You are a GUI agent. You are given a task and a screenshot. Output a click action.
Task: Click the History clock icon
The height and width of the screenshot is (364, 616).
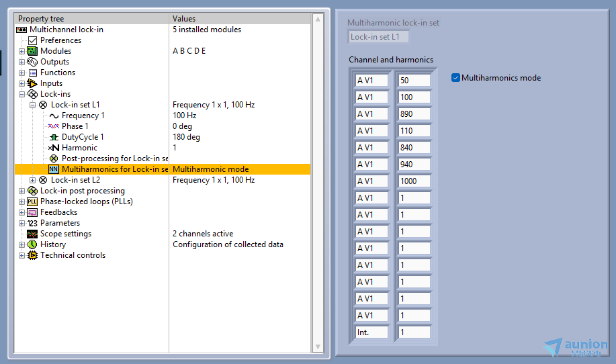[x=32, y=244]
